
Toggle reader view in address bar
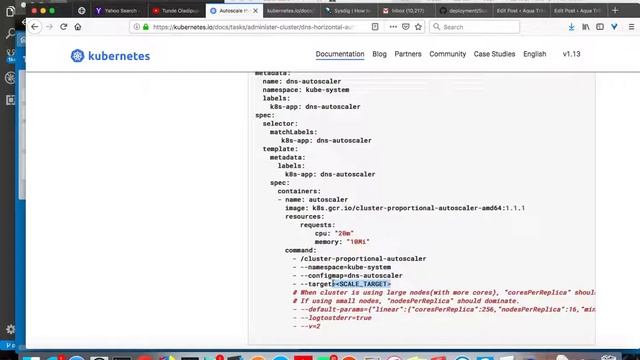coord(375,27)
